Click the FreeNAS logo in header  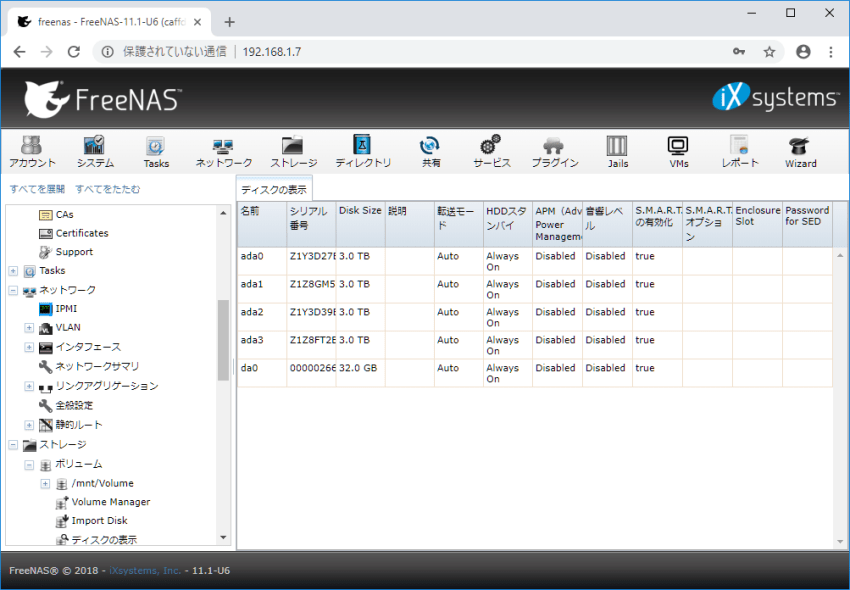(102, 99)
